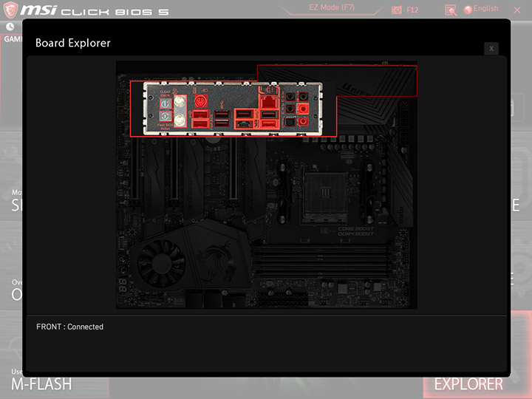Select the chipset fan on the board image
532x399 pixels.
click(x=162, y=264)
